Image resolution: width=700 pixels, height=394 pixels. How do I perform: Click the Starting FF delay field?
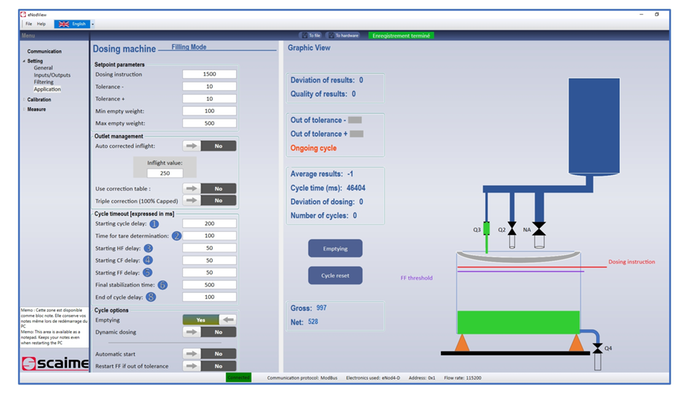(x=209, y=273)
